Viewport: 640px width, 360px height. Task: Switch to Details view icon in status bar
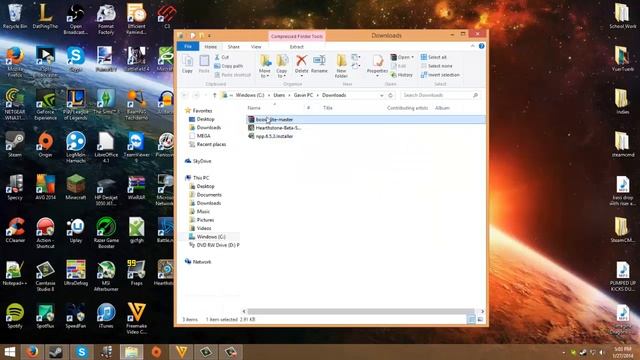point(471,320)
